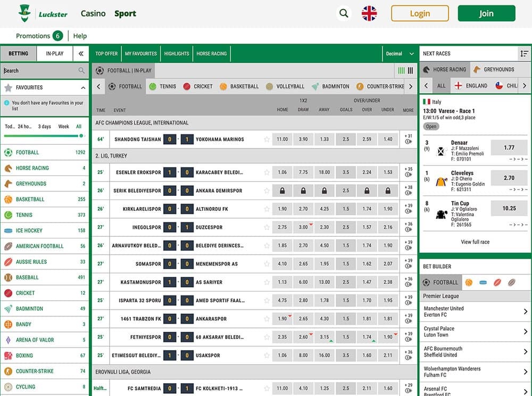Screen dimensions: 532x396
Task: Select Aussie rules ball icon in Bet Builder
Action: coord(497,282)
